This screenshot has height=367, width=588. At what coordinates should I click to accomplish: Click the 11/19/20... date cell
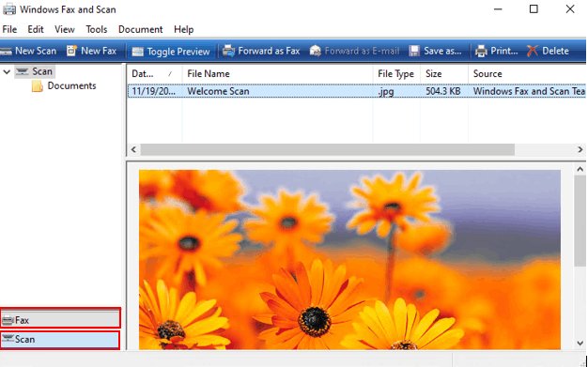pos(154,91)
